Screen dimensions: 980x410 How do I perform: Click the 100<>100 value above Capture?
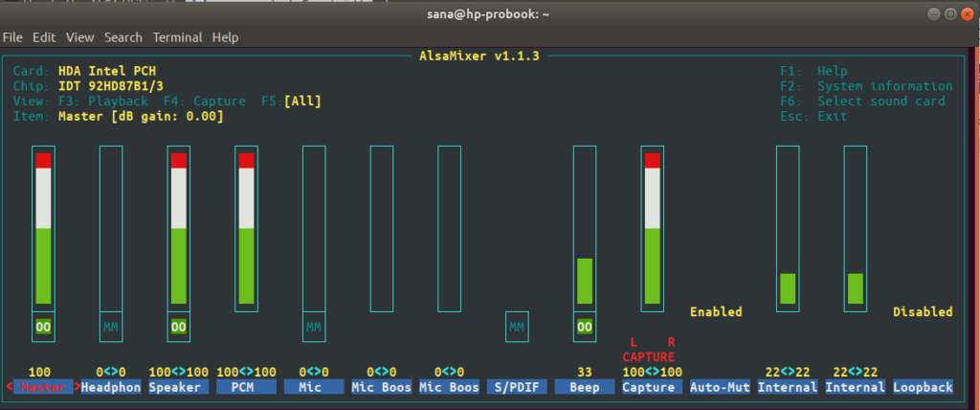pos(653,373)
